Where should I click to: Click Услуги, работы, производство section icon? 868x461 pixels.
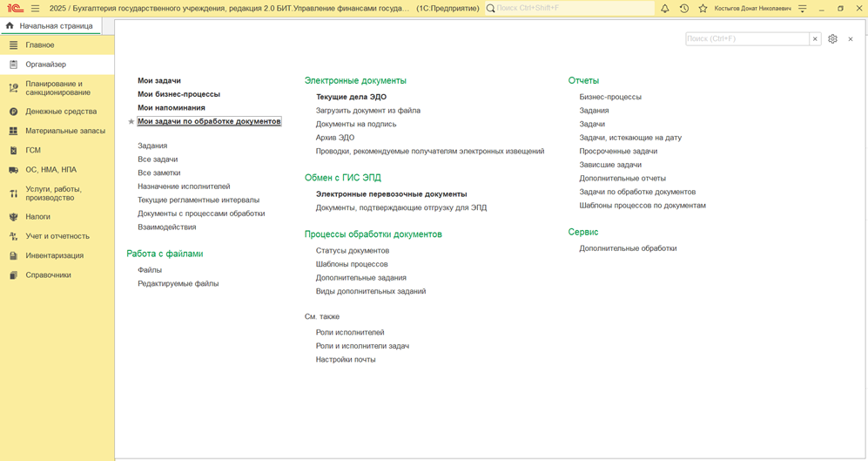[14, 193]
